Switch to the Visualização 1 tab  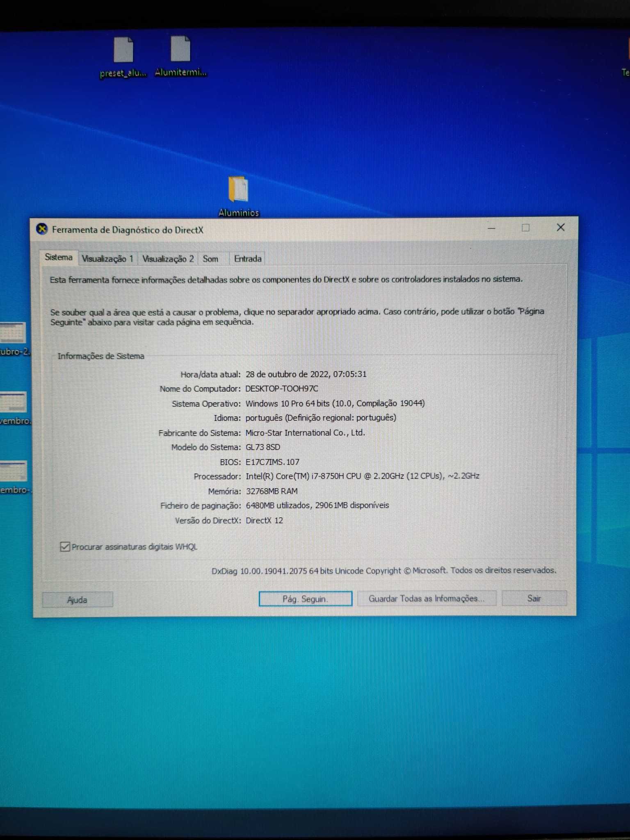[x=107, y=259]
